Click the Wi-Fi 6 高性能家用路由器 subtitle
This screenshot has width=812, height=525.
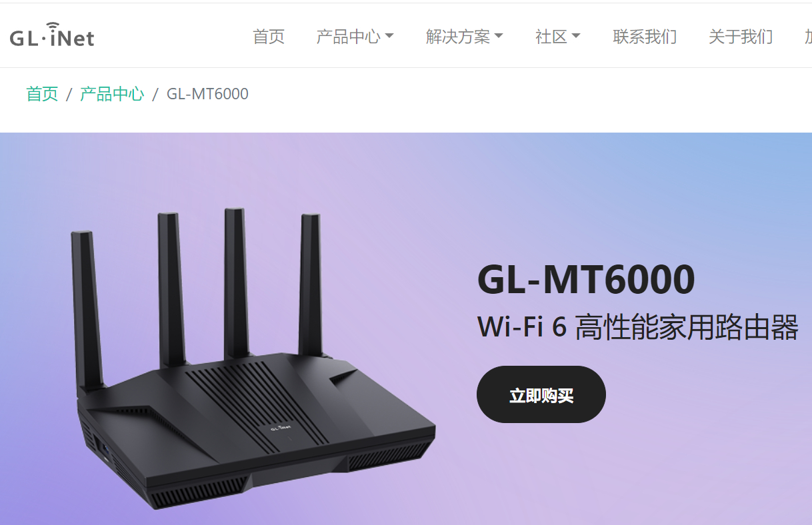pyautogui.click(x=638, y=327)
